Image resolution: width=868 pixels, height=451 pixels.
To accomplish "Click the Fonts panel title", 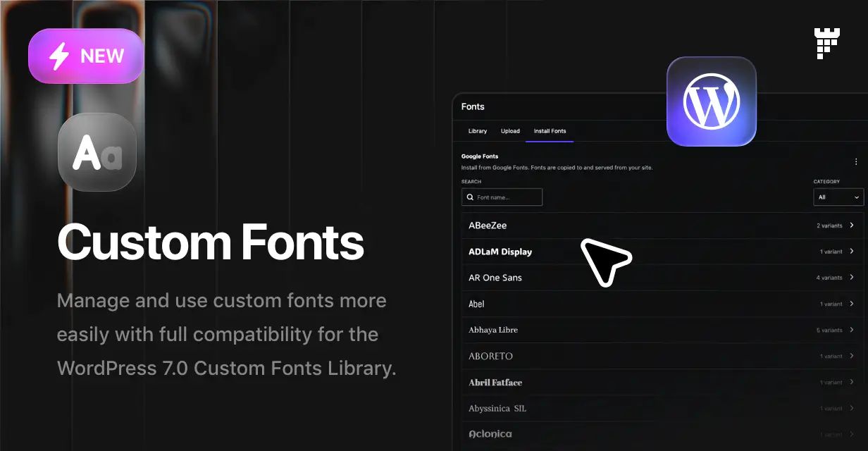I will [473, 106].
